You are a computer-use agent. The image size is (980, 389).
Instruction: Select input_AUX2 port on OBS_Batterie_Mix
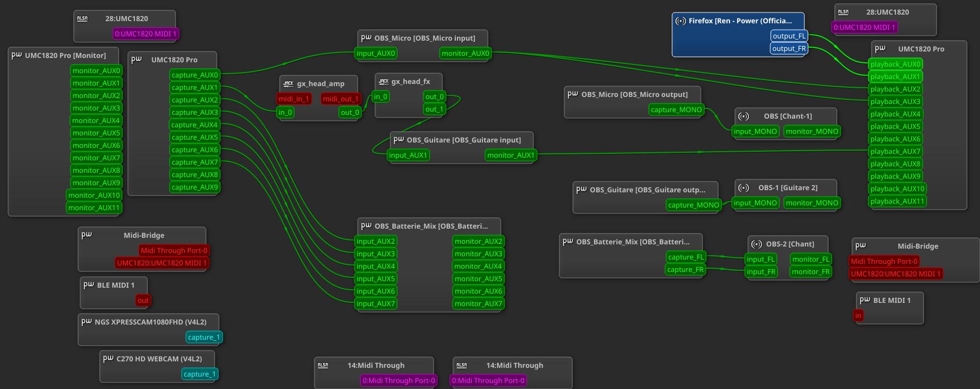pyautogui.click(x=376, y=241)
